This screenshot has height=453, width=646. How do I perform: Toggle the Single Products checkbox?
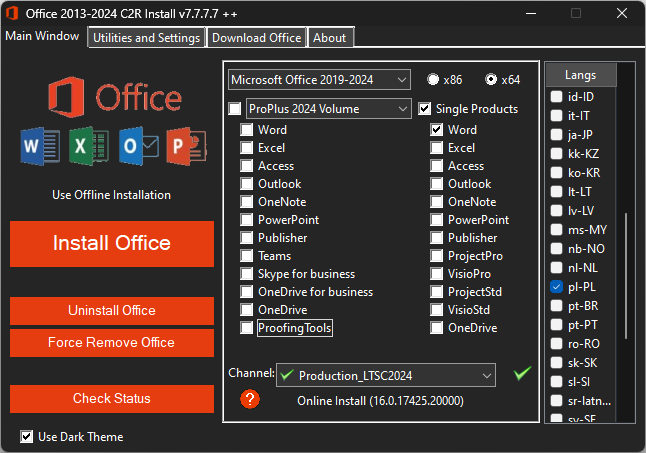click(x=424, y=109)
